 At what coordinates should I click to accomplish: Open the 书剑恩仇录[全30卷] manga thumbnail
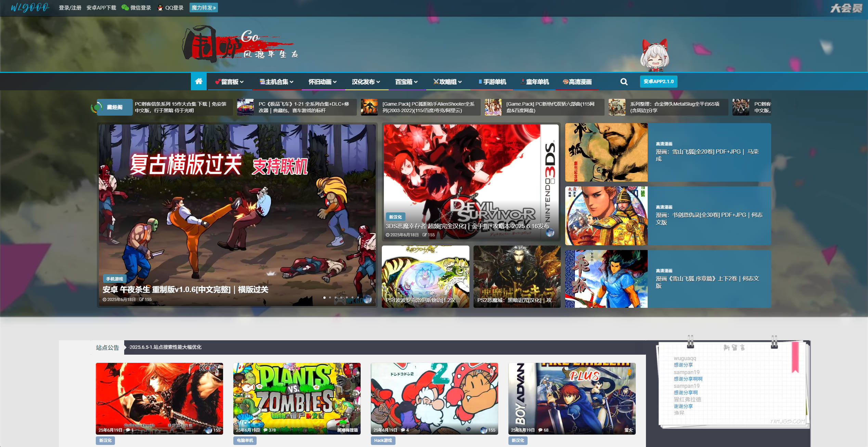606,216
